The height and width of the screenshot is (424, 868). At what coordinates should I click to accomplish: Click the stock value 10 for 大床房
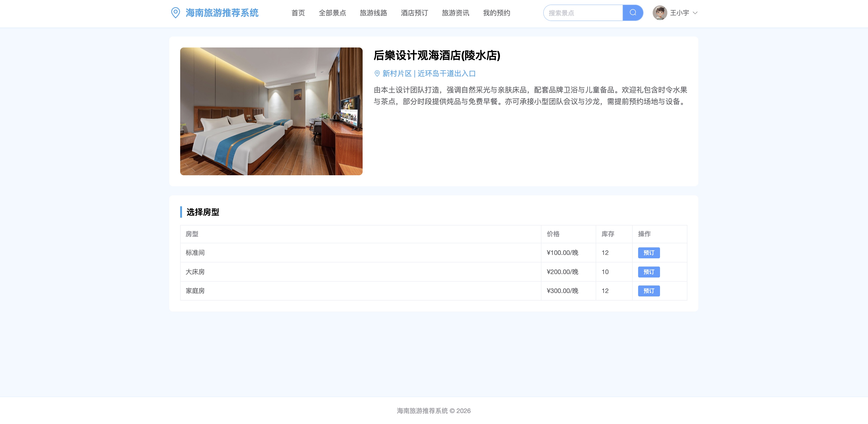pyautogui.click(x=605, y=272)
